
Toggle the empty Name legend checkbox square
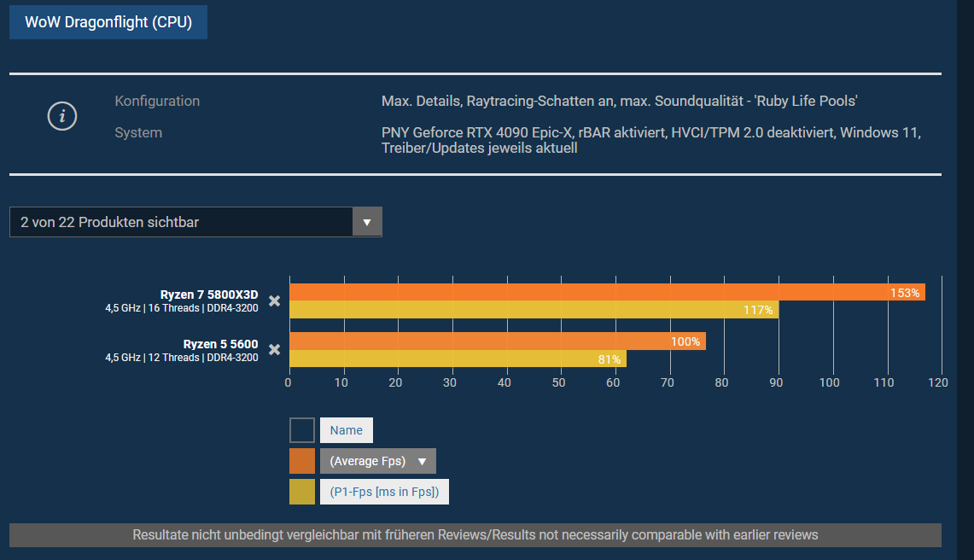coord(302,430)
